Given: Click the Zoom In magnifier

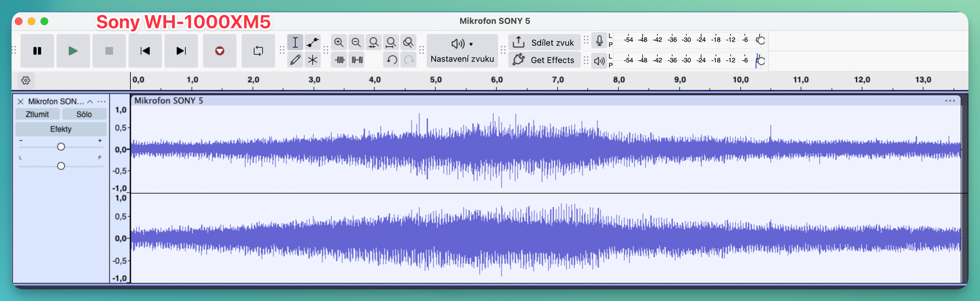Looking at the screenshot, I should pos(339,43).
